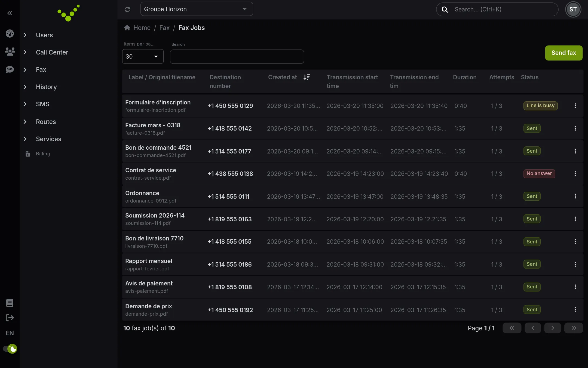Open the ST user avatar menu

(573, 10)
